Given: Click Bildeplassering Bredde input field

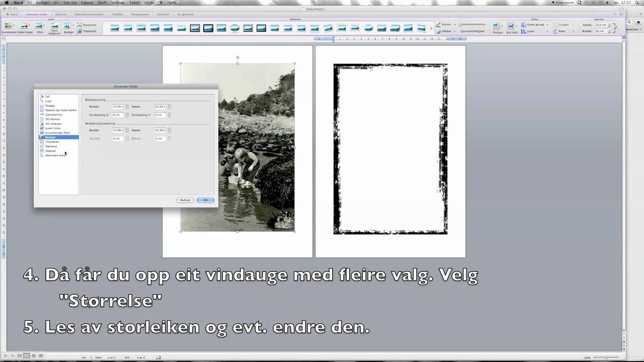Looking at the screenshot, I should click(118, 107).
